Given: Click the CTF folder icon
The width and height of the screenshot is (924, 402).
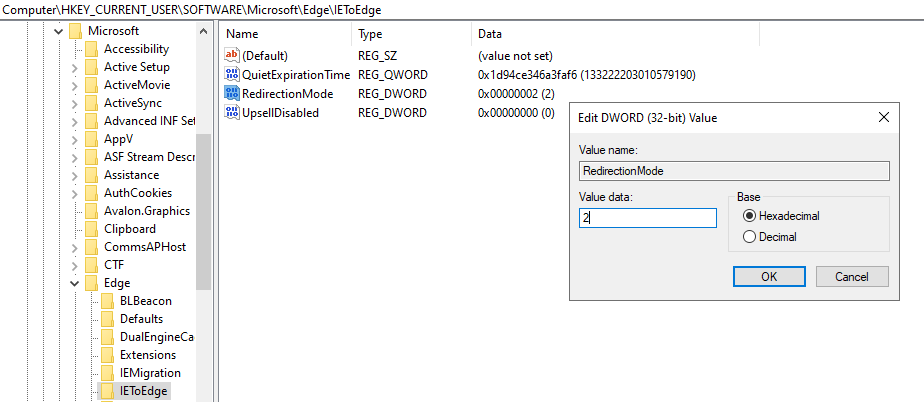Looking at the screenshot, I should pyautogui.click(x=91, y=265).
